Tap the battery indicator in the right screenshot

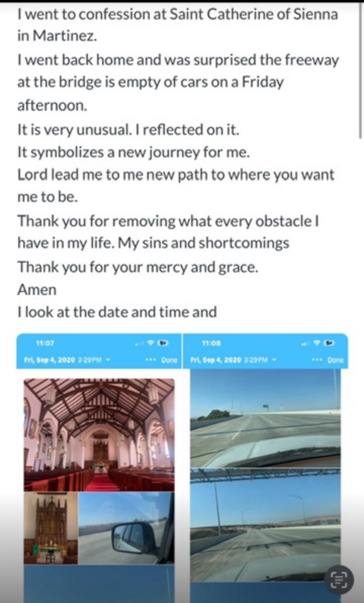(329, 343)
